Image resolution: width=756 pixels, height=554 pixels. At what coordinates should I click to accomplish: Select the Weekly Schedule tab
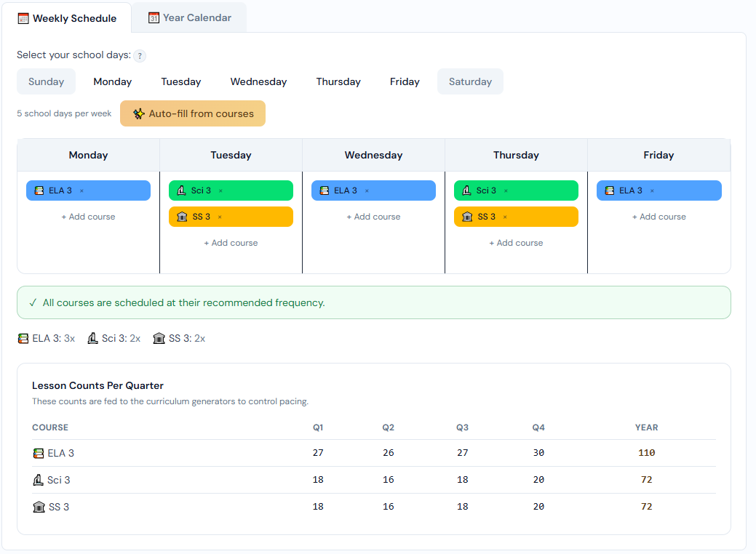coord(67,18)
